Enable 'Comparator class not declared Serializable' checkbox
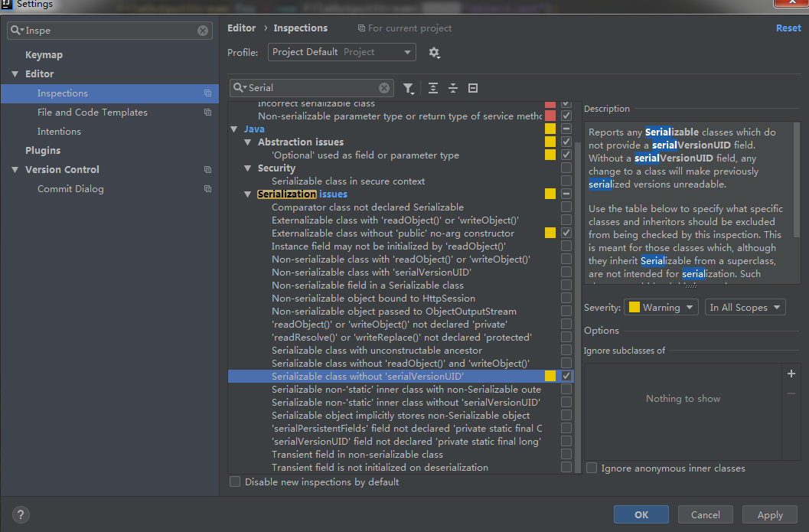Viewport: 809px width, 532px height. 566,207
